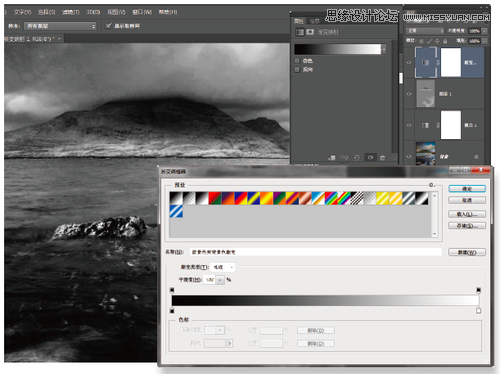Screen dimensions: 500x374
Task: Click the clip-to-layer icon in Properties footer
Action: (x=332, y=158)
